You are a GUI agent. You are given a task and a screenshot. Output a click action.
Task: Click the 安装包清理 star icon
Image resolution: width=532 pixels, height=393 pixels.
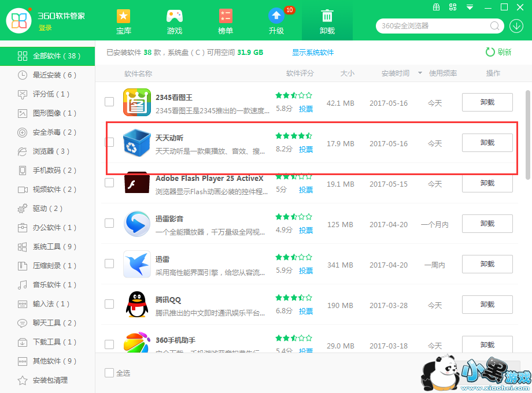click(x=23, y=380)
